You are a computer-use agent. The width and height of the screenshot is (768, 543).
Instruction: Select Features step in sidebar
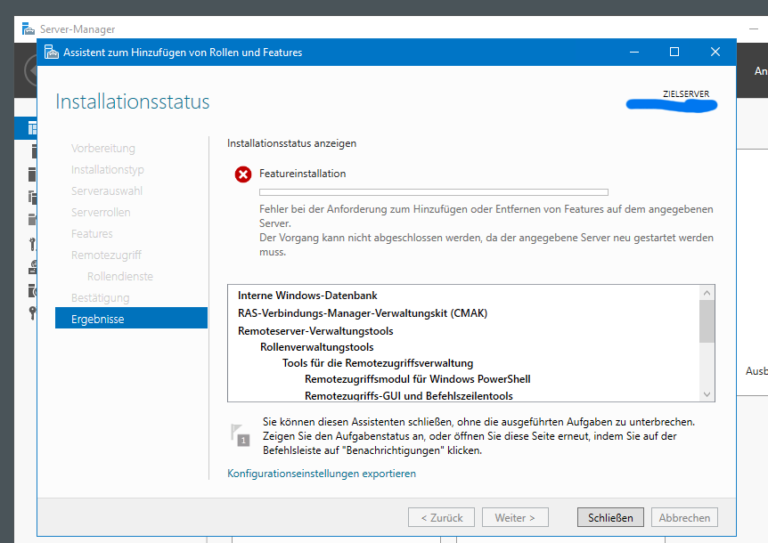click(92, 234)
